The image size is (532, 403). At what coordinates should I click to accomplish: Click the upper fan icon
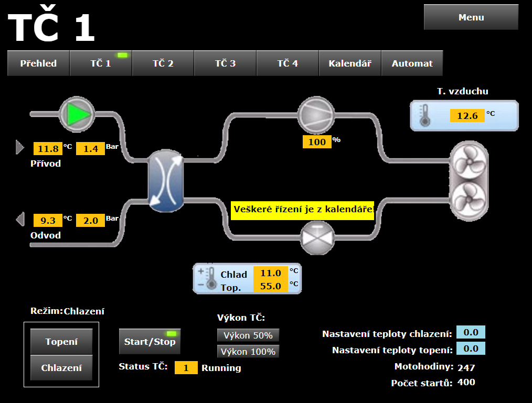tap(469, 163)
